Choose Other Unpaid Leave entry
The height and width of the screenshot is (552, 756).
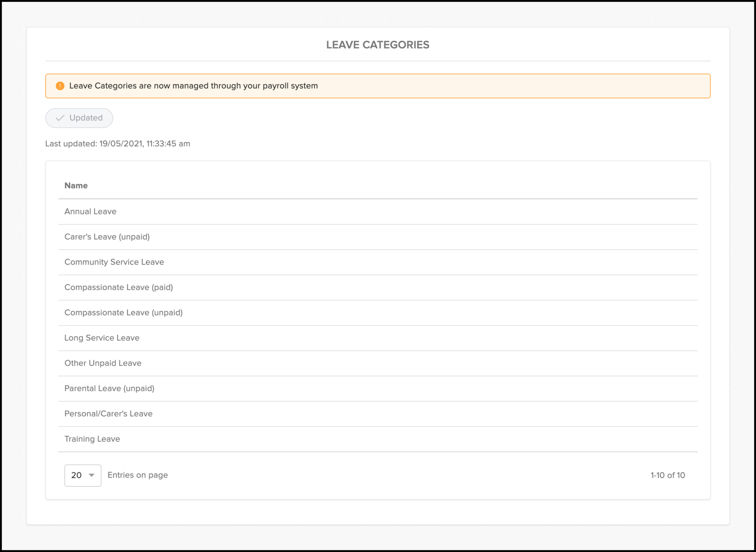click(x=103, y=363)
